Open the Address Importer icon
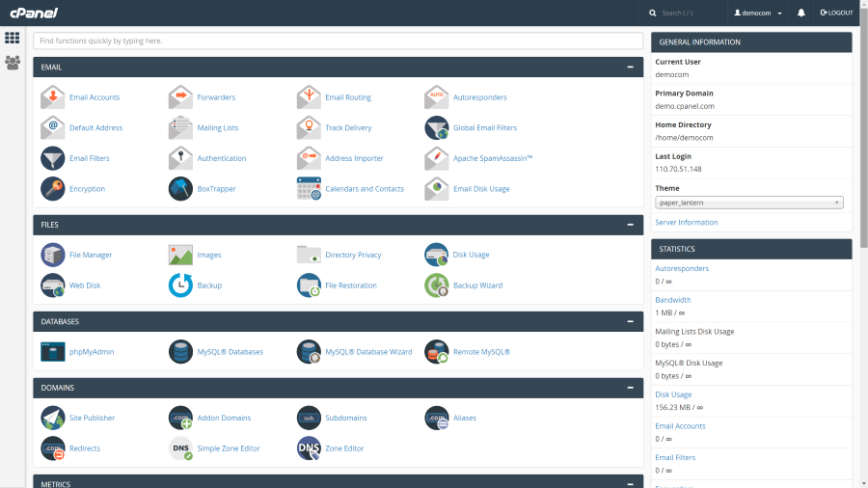The image size is (868, 488). (309, 158)
